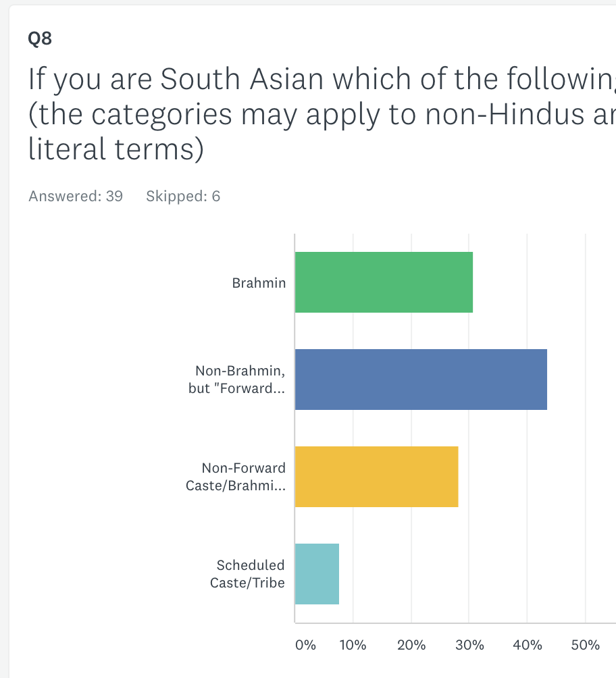The image size is (616, 678).
Task: Click the 40% axis tick label
Action: [x=528, y=645]
